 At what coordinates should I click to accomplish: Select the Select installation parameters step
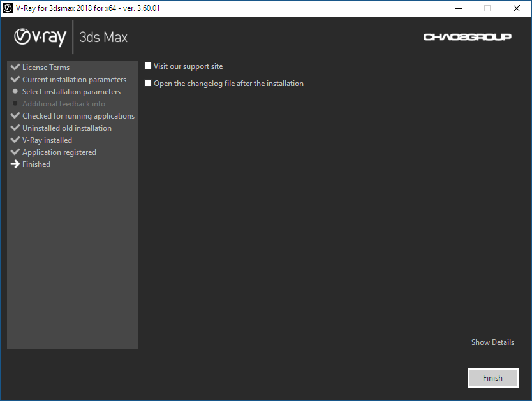[71, 92]
